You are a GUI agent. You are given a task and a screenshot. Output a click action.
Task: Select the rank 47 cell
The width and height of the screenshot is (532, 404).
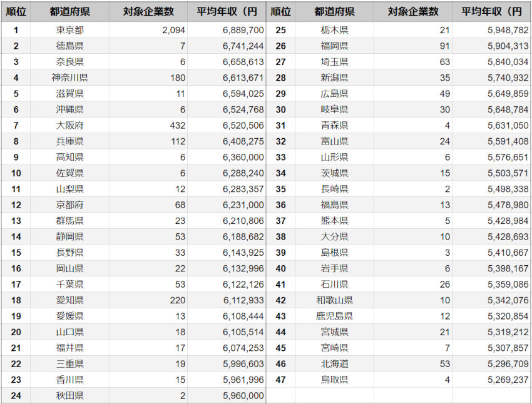pyautogui.click(x=280, y=380)
